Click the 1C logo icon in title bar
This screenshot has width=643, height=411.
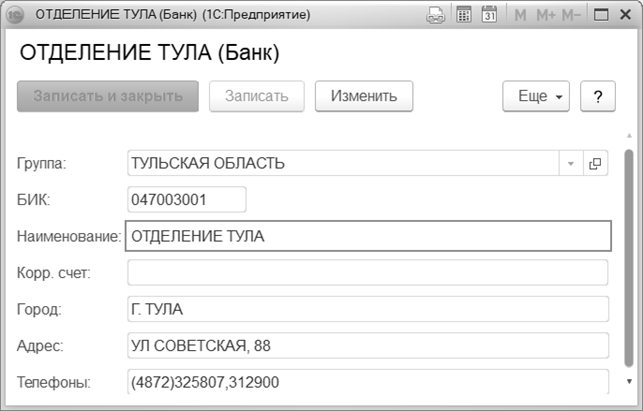[16, 16]
